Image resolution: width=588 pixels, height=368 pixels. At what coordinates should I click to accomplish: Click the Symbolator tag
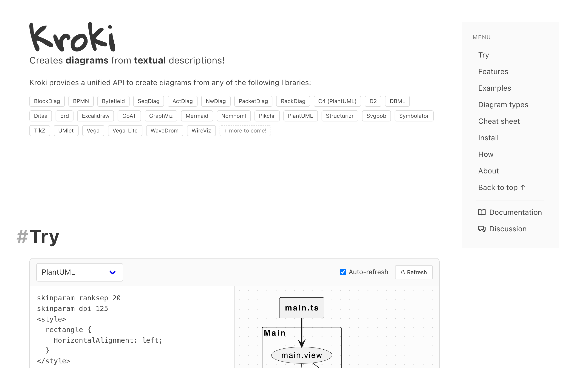click(x=414, y=116)
